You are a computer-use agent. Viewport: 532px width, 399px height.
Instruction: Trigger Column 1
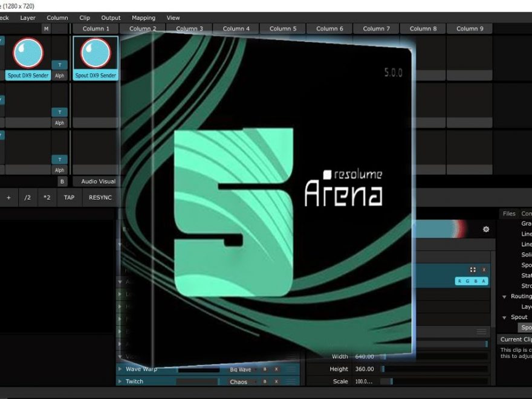point(96,29)
